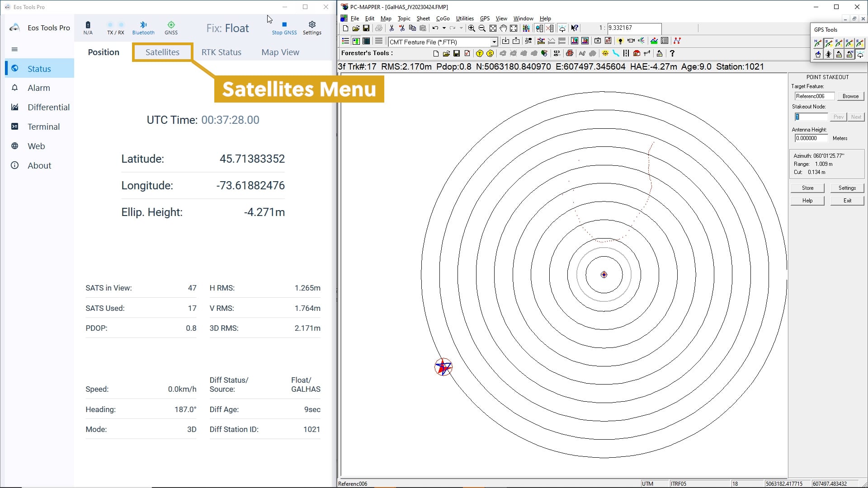Click the Export up-arrow icon
This screenshot has width=868, height=488.
tap(516, 41)
